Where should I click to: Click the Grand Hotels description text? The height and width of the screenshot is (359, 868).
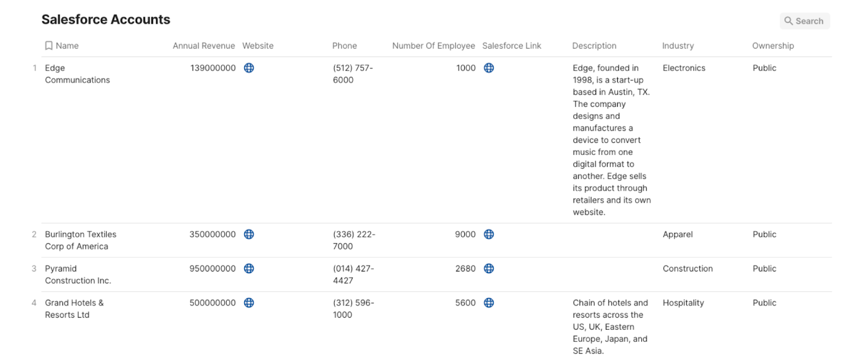coord(610,326)
